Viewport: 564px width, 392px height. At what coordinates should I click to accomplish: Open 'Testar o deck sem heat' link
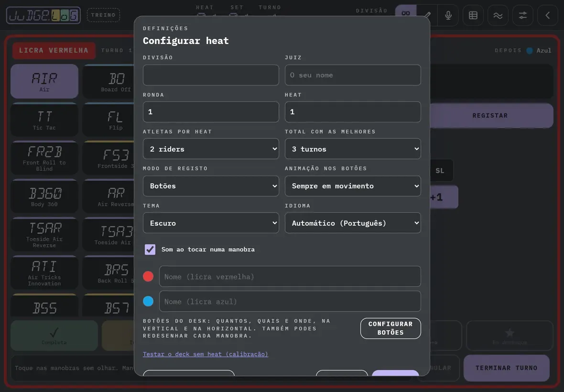point(206,354)
